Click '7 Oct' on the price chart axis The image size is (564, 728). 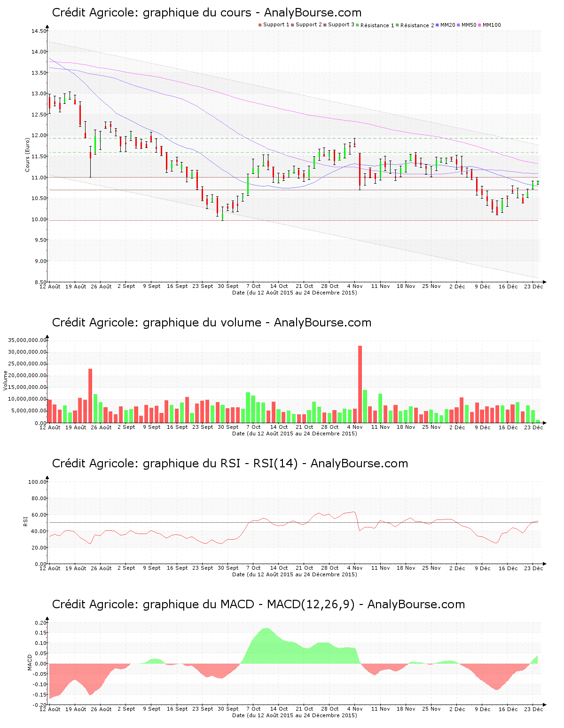254,286
